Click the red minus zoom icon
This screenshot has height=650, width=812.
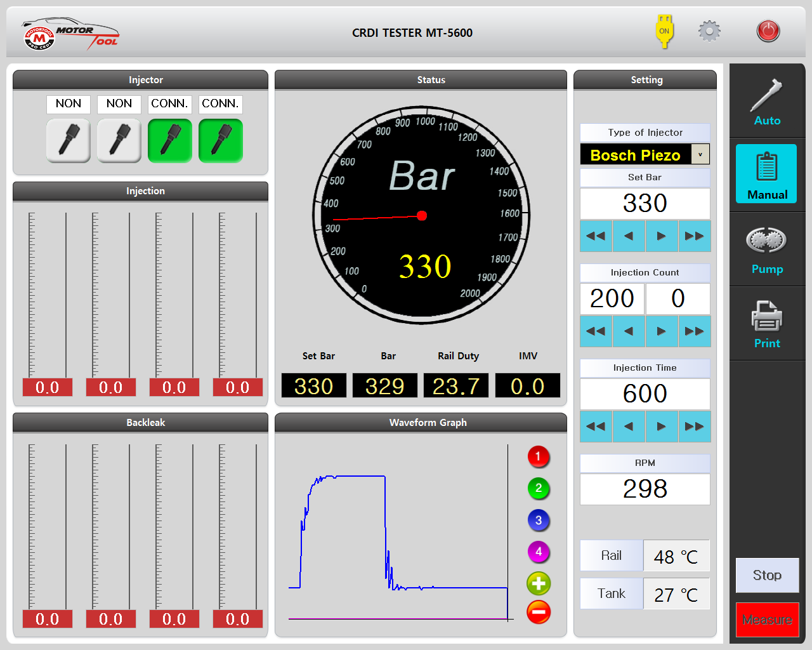point(539,612)
